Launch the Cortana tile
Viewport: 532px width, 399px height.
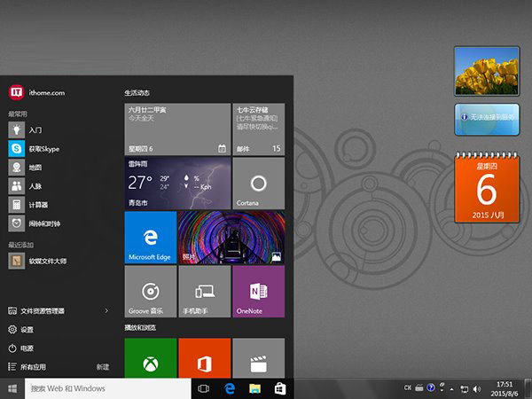click(258, 184)
